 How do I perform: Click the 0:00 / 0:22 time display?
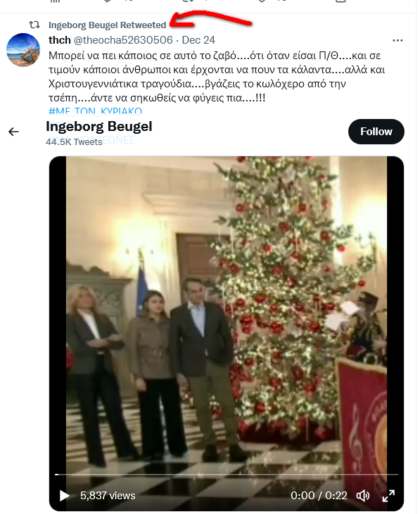click(319, 496)
